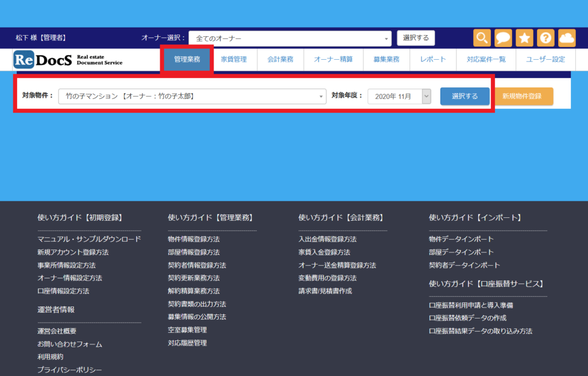Open the question mark help icon

(546, 38)
